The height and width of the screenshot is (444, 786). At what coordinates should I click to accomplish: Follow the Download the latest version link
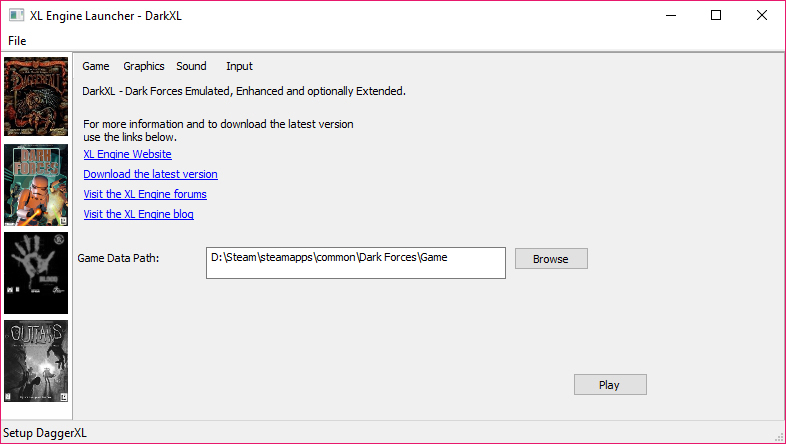pos(150,174)
